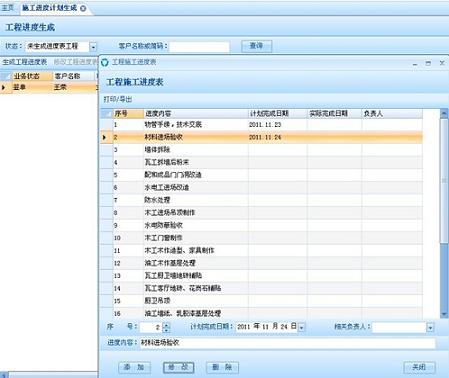This screenshot has height=378, width=449.
Task: Click the scroll-down arrow of the schedule grid
Action: pos(444,314)
